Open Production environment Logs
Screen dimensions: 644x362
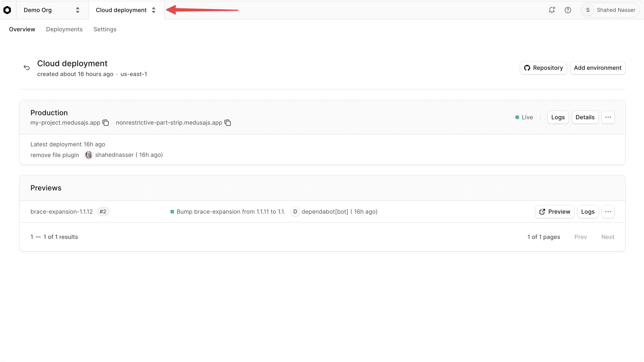tap(558, 117)
